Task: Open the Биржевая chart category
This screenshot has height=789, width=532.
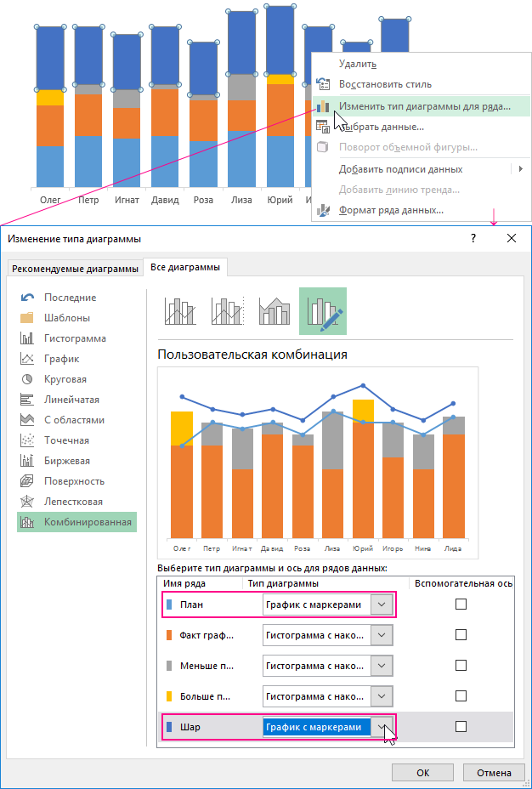Action: click(66, 461)
